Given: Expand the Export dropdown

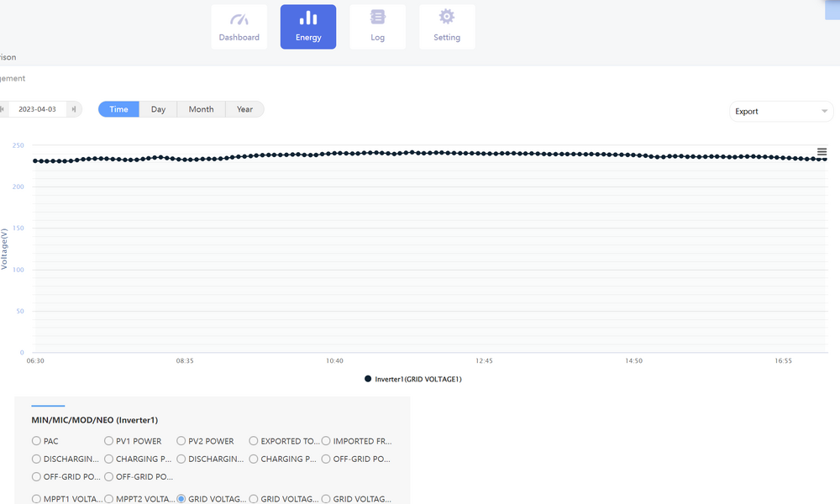Looking at the screenshot, I should [781, 111].
